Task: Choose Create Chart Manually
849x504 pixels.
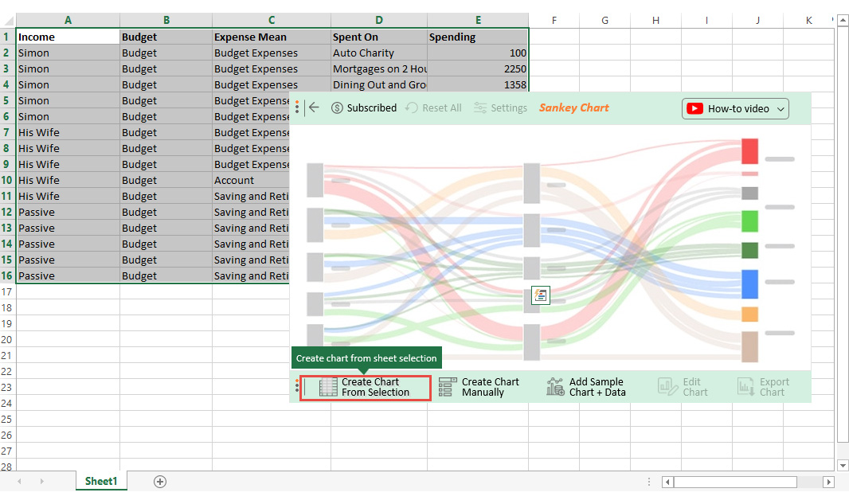Action: (x=479, y=388)
